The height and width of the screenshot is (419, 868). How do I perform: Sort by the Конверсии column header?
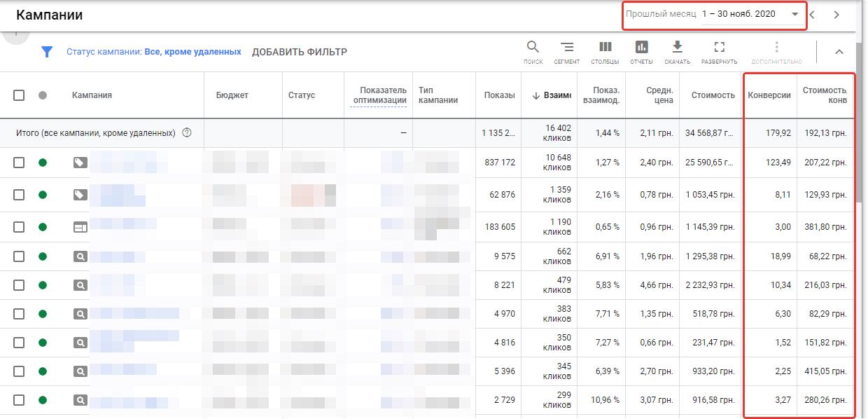[769, 95]
